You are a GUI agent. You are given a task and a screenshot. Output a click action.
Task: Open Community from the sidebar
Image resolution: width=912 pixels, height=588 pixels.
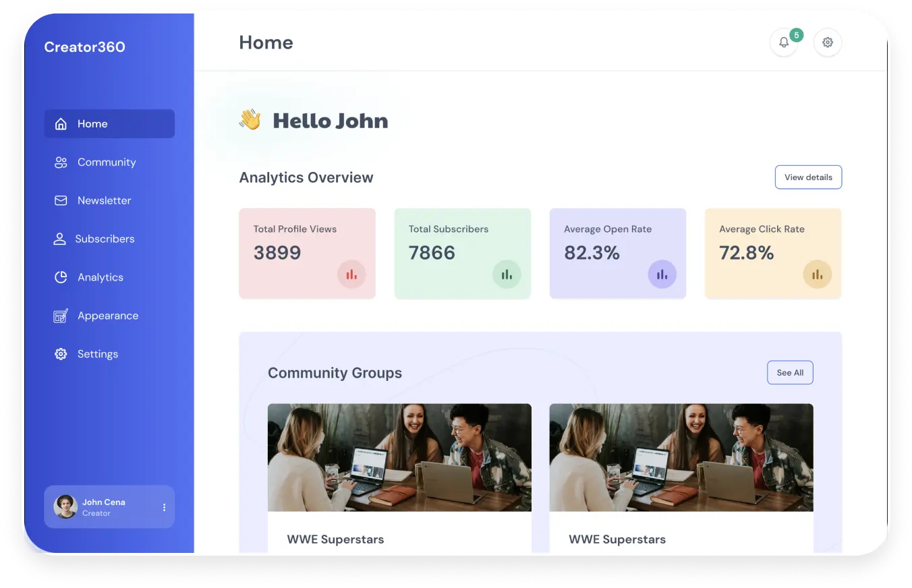106,163
